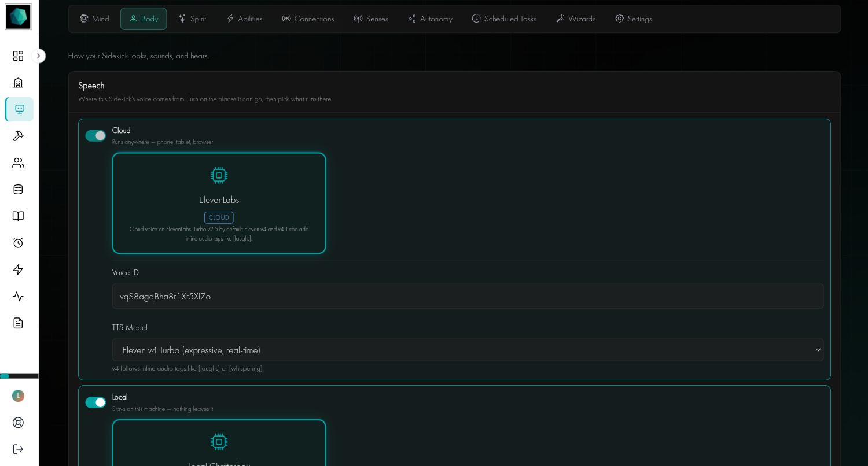Toggle the Cloud speech switch
Screen dimensions: 868x466
[95, 136]
